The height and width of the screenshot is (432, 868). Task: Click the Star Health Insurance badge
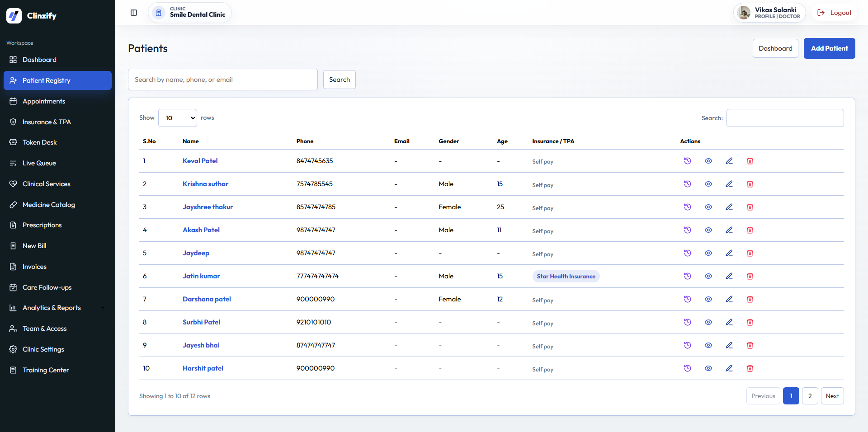[x=566, y=276]
